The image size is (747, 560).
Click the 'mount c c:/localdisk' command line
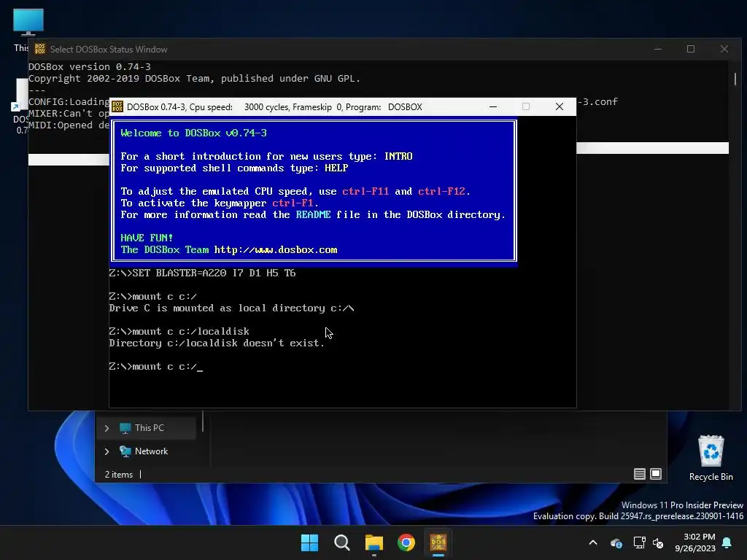[x=179, y=332]
